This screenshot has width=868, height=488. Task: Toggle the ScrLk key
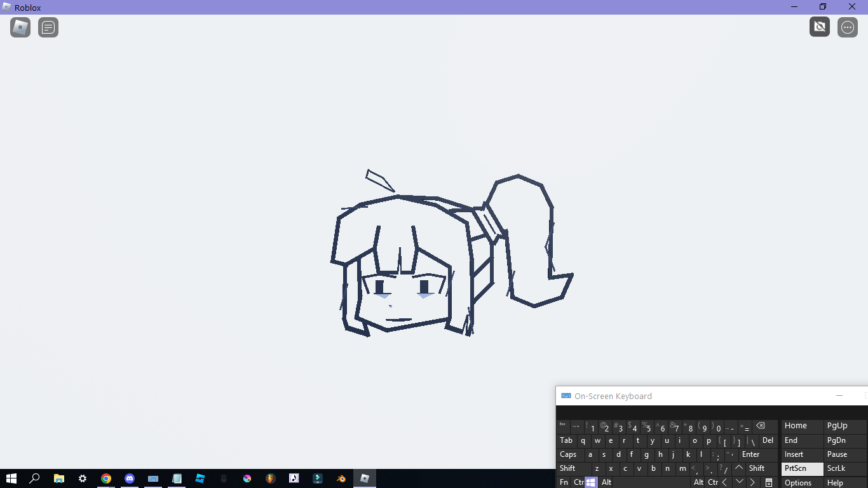(x=846, y=469)
